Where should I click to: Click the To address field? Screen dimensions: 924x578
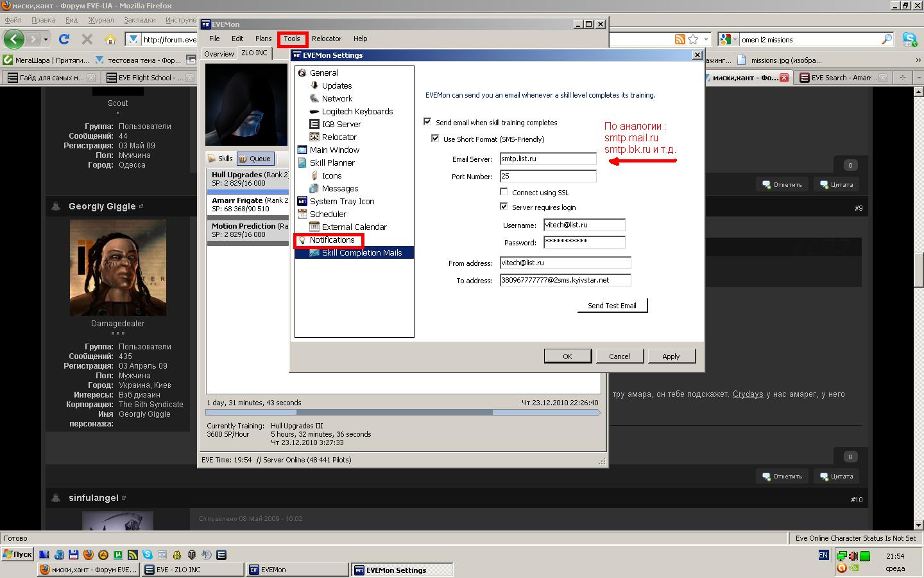coord(565,280)
